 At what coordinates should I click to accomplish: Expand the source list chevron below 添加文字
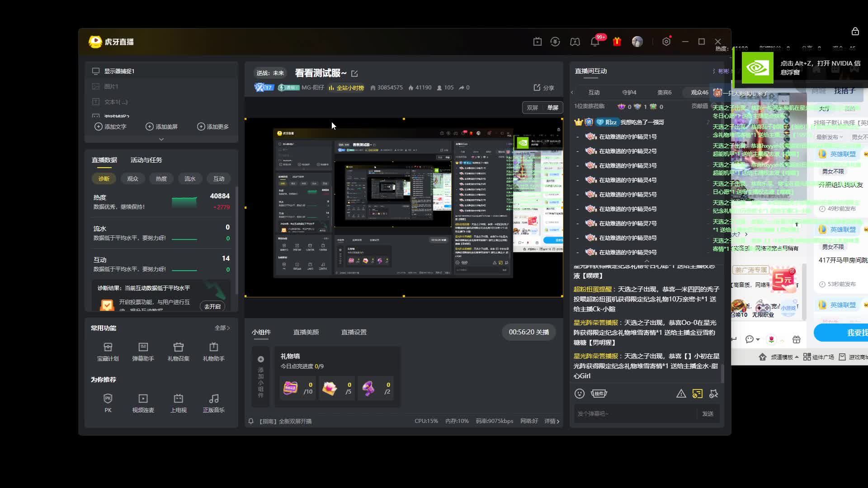(161, 139)
